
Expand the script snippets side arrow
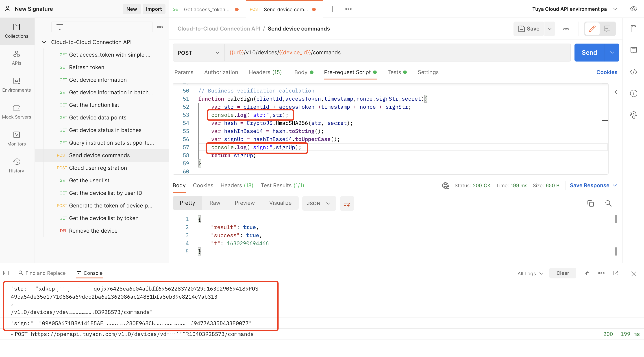616,92
